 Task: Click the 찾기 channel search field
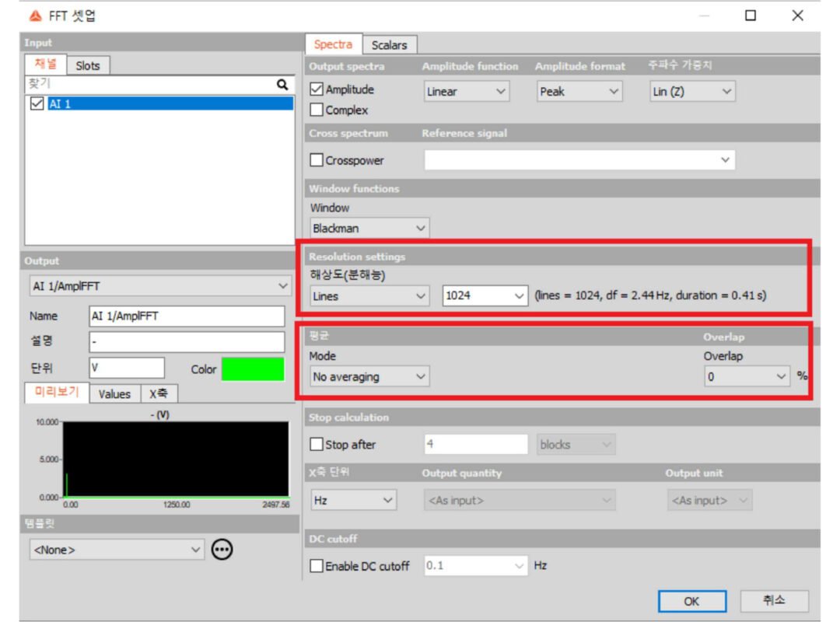coord(150,84)
